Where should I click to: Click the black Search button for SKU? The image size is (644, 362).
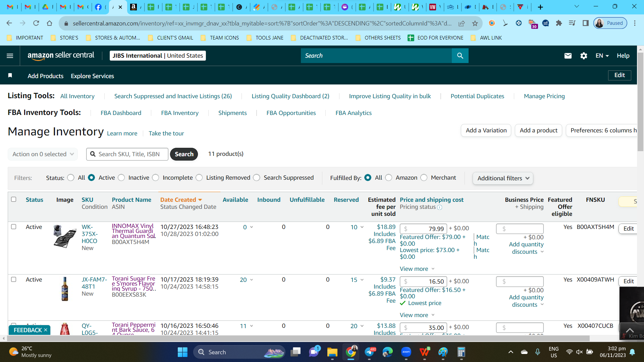pyautogui.click(x=184, y=154)
